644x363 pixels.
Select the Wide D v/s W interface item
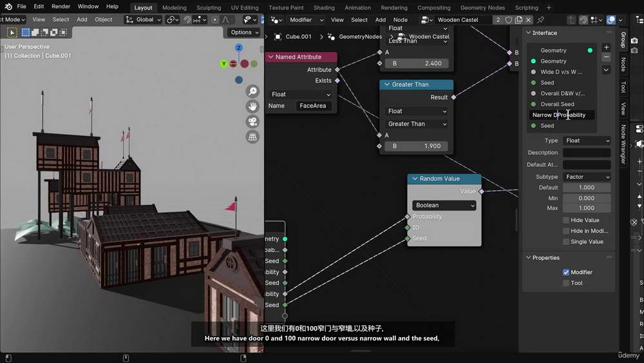point(562,72)
